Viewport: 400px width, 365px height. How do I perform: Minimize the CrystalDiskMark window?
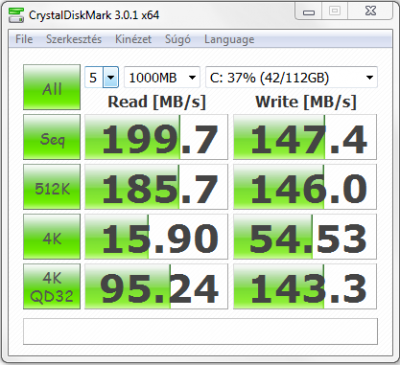(x=309, y=12)
